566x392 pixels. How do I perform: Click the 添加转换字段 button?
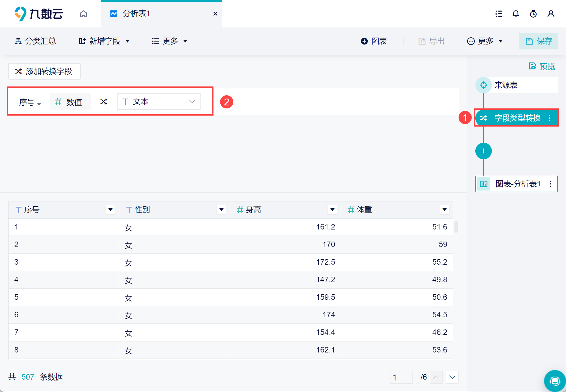point(44,71)
